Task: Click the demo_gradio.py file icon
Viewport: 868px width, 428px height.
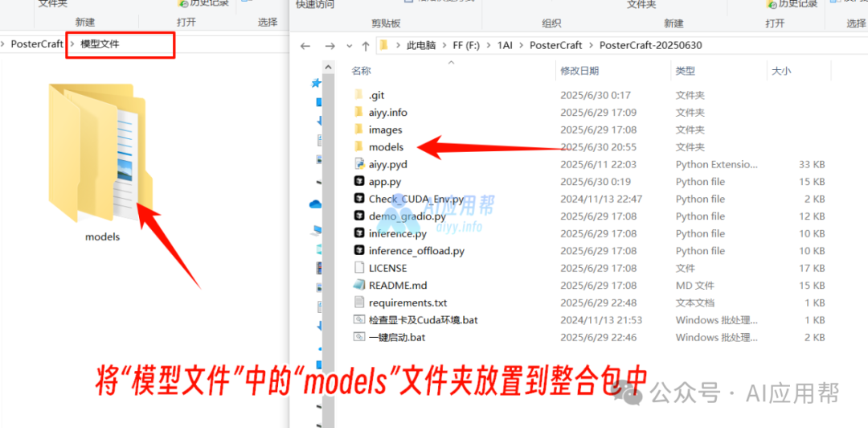Action: pos(359,216)
